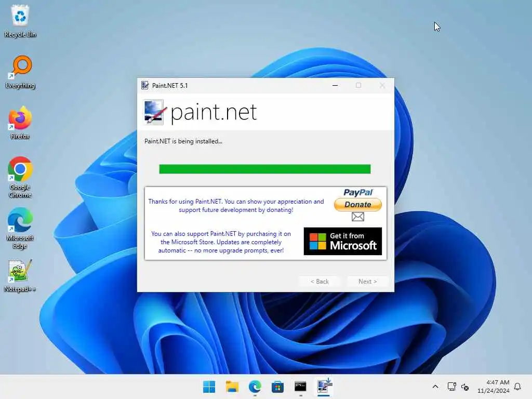The height and width of the screenshot is (399, 532).
Task: Open the Get it from Microsoft badge
Action: pos(343,241)
